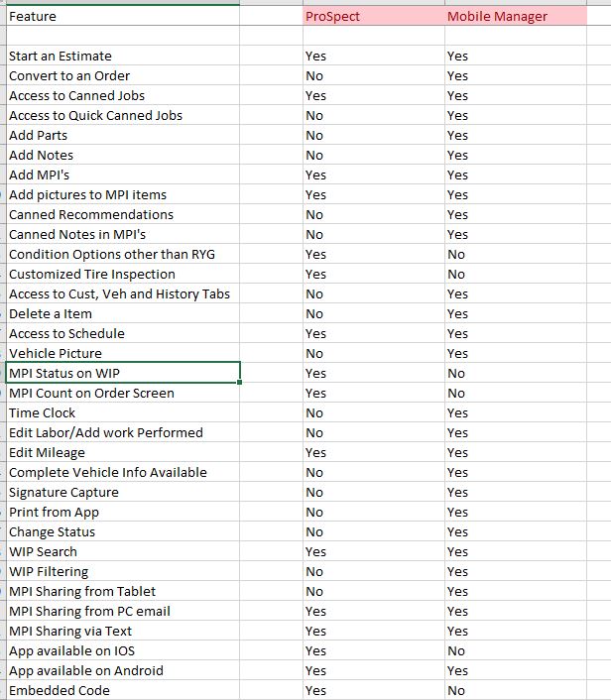Image resolution: width=611 pixels, height=700 pixels.
Task: Select 'Condition Options other than RYG' cell
Action: point(123,254)
